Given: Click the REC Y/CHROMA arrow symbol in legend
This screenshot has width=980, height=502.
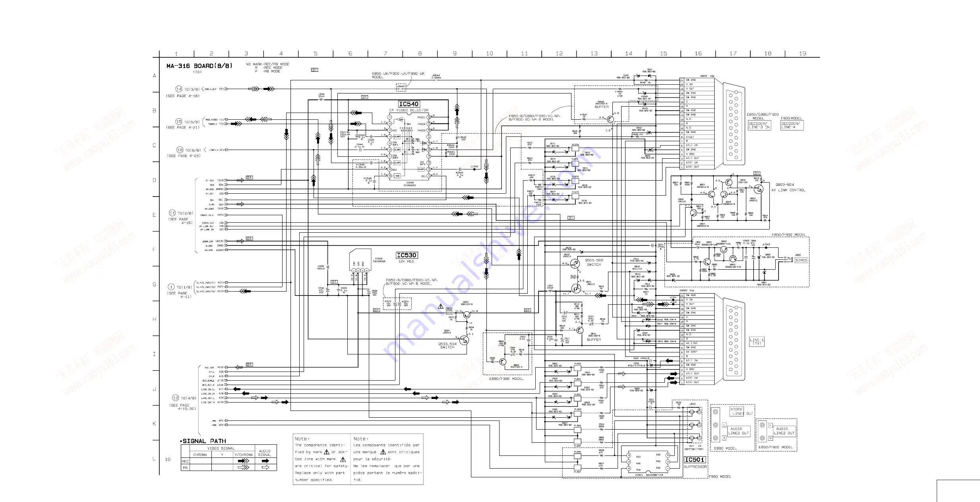Looking at the screenshot, I should (243, 461).
